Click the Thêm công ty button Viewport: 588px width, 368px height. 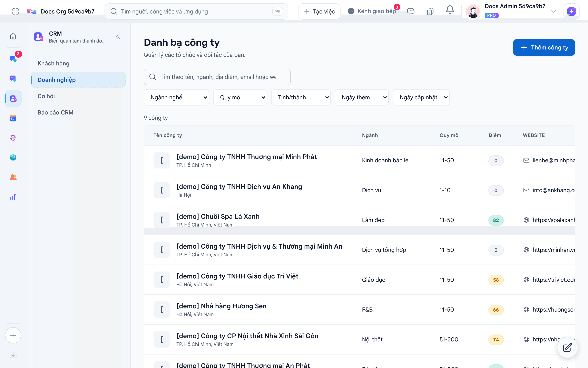click(x=544, y=47)
